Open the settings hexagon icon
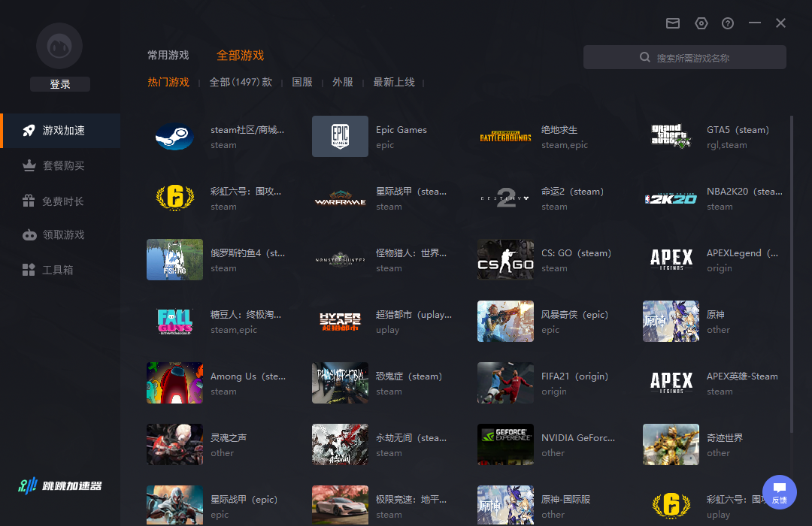Image resolution: width=812 pixels, height=526 pixels. click(x=701, y=23)
